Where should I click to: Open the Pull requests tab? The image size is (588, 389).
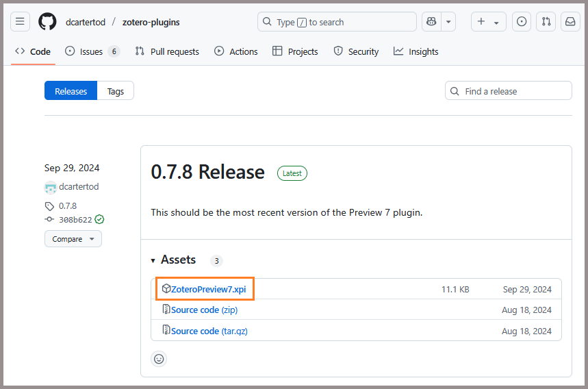(167, 51)
